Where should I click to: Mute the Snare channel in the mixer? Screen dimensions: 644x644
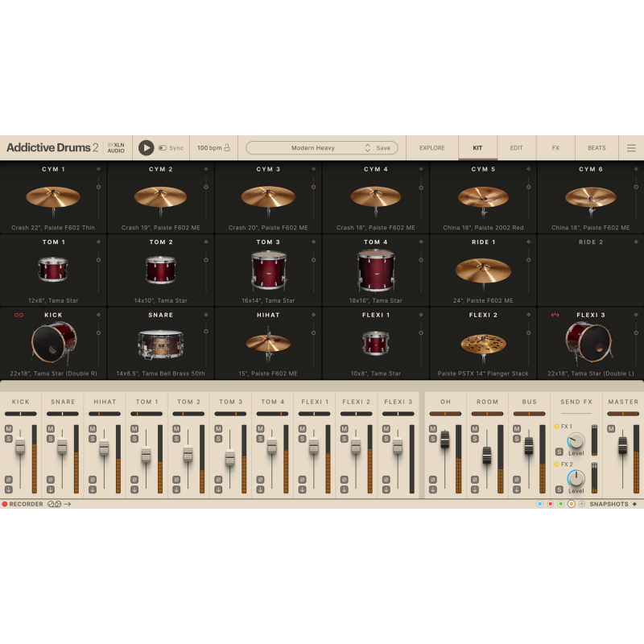point(49,428)
